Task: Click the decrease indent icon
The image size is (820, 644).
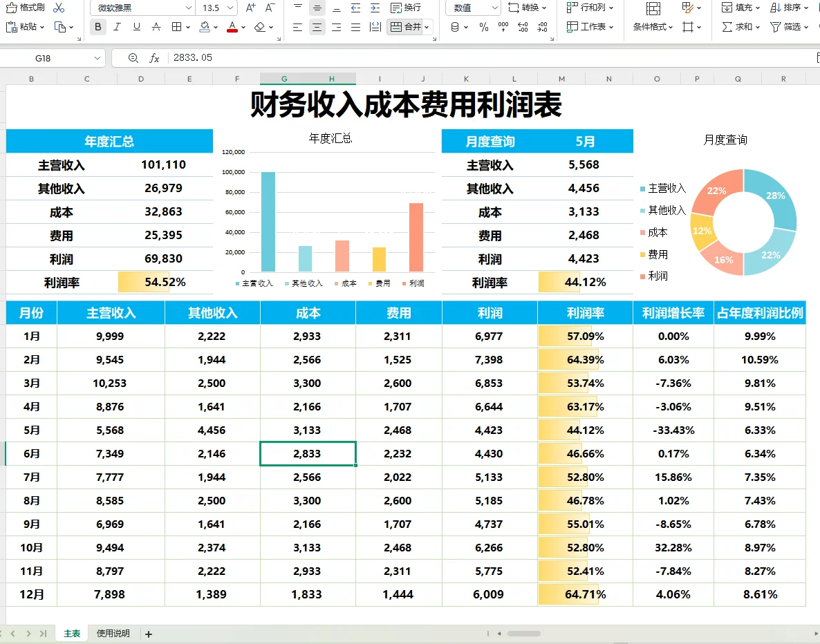Action: [355, 8]
